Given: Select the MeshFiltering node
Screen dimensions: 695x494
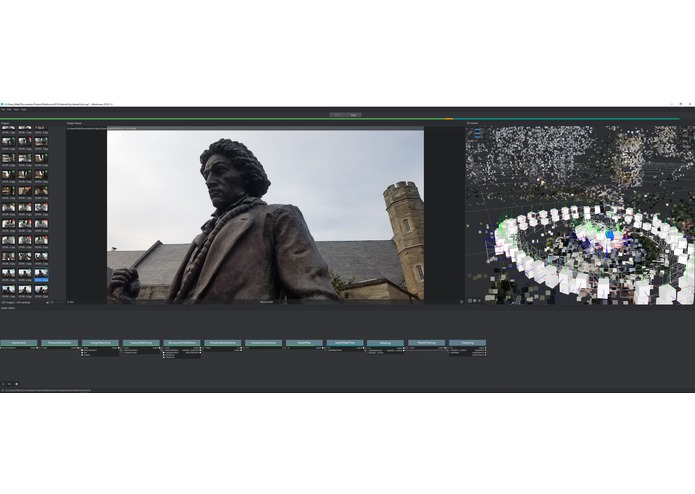Looking at the screenshot, I should point(426,343).
